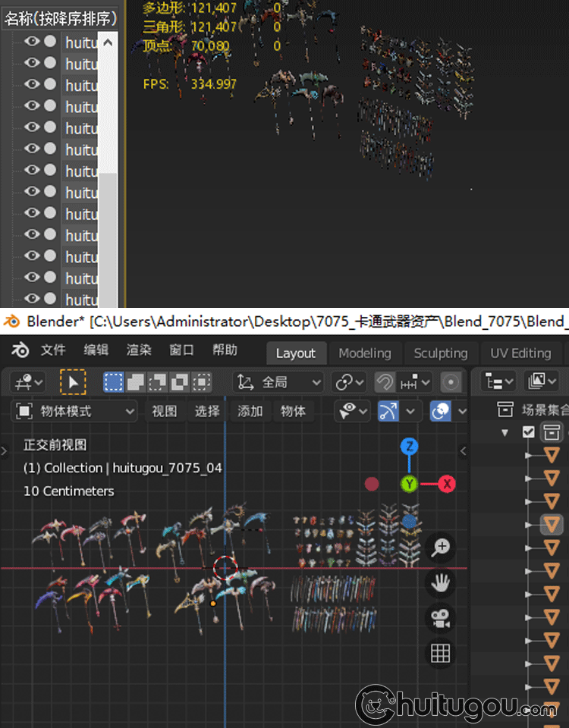Select the tweak arrow tool icon
This screenshot has width=569, height=728.
click(x=73, y=382)
